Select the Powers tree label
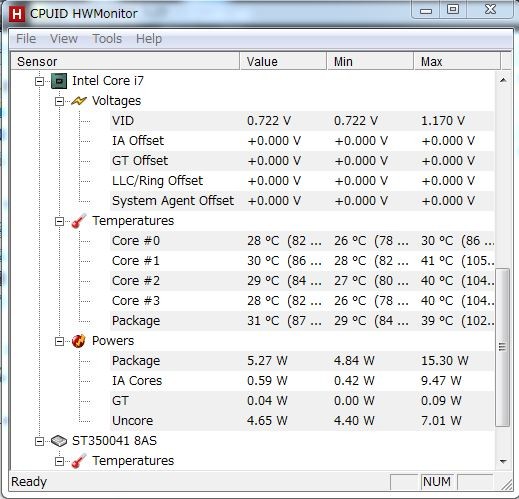519x499 pixels. (x=113, y=341)
